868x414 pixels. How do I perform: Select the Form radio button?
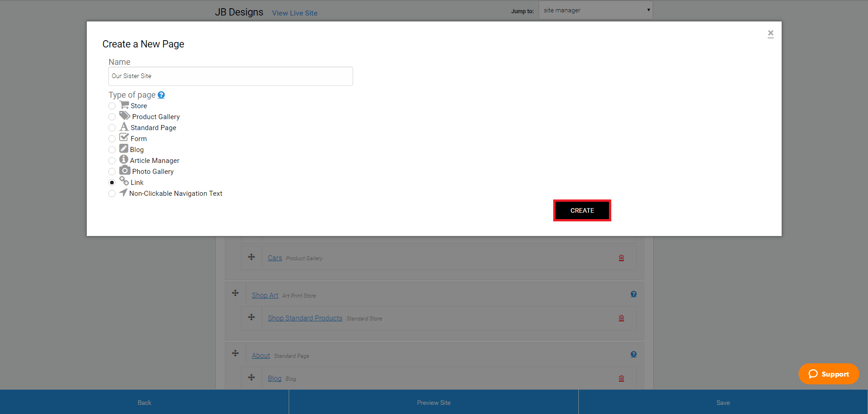pos(112,139)
